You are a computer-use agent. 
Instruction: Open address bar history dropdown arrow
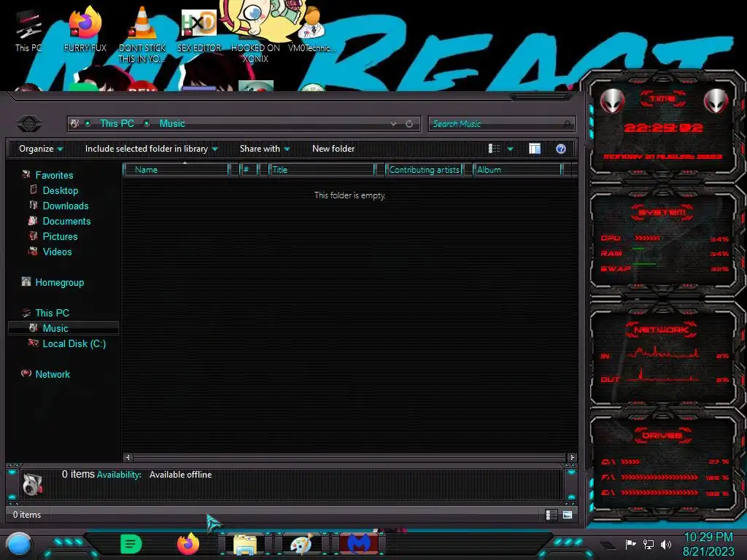[393, 124]
